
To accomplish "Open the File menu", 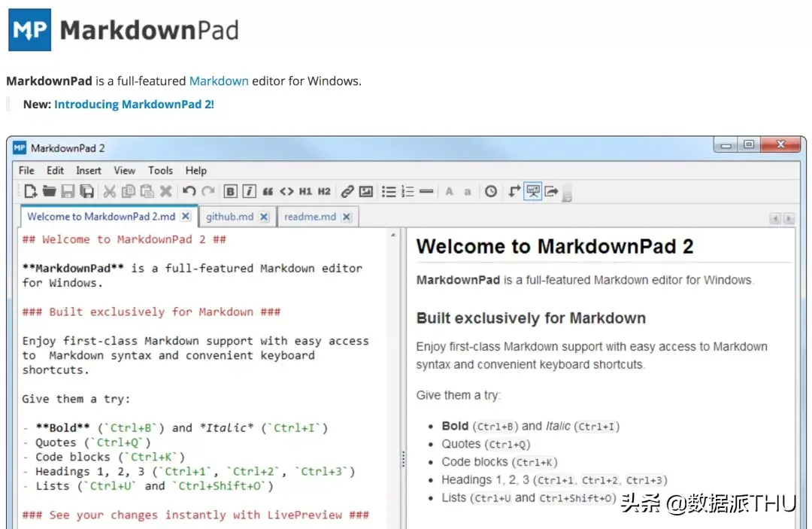I will click(26, 171).
